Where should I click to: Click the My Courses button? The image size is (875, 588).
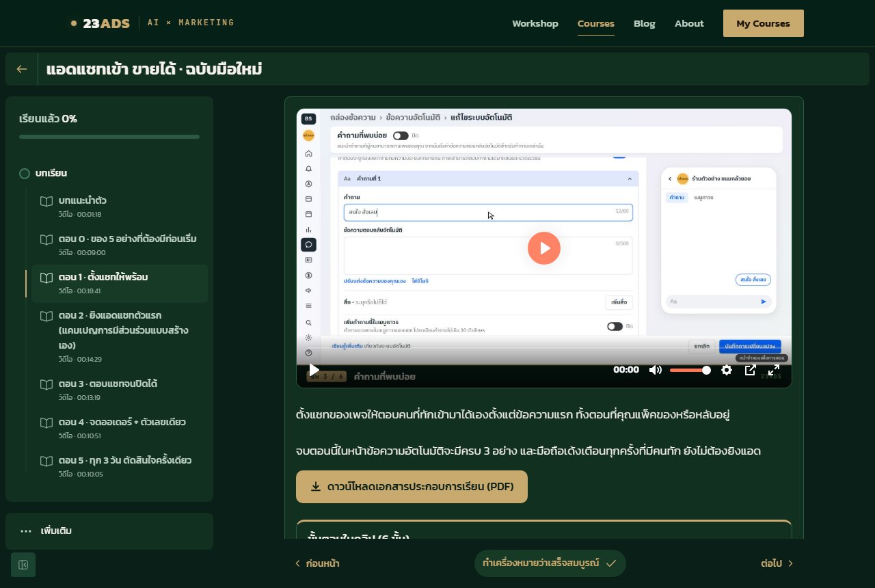point(764,23)
